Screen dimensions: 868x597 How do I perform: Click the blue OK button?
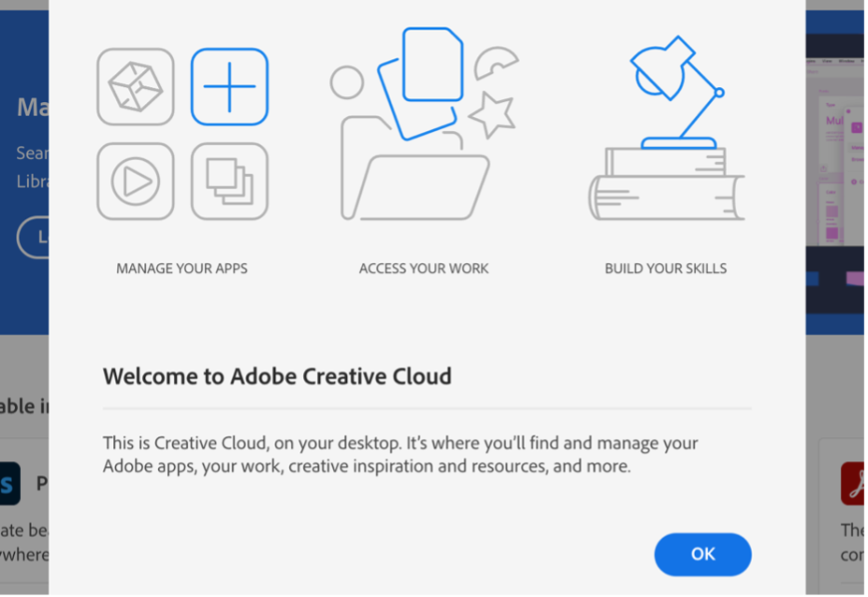tap(702, 554)
